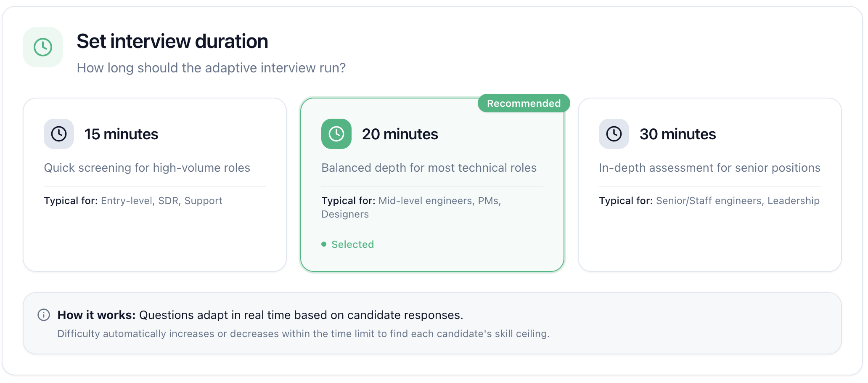
Task: Click Typical for Entry-level, SDR, Support text
Action: coord(133,201)
